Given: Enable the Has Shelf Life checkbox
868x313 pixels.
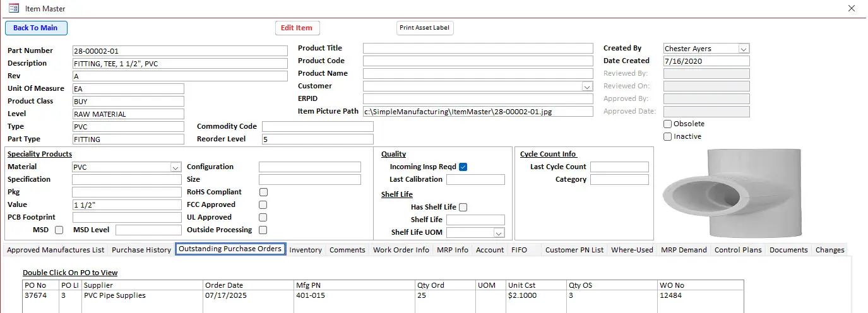Looking at the screenshot, I should click(x=463, y=208).
